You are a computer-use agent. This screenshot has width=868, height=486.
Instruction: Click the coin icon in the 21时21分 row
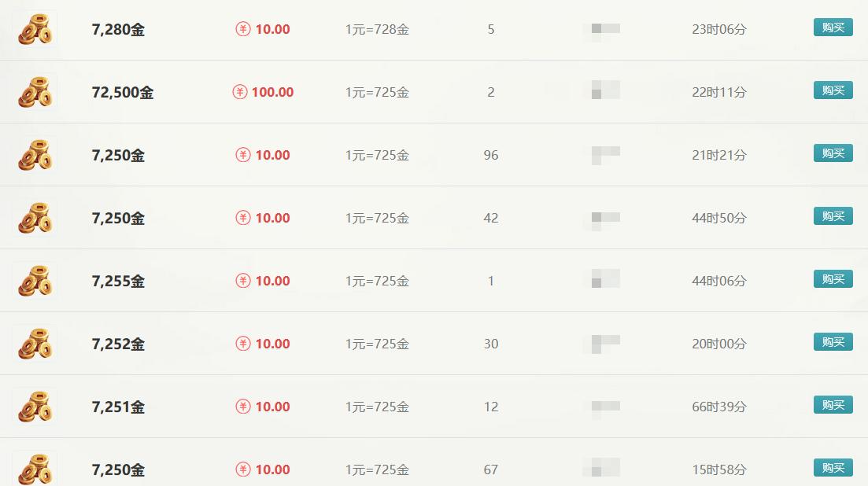click(35, 155)
